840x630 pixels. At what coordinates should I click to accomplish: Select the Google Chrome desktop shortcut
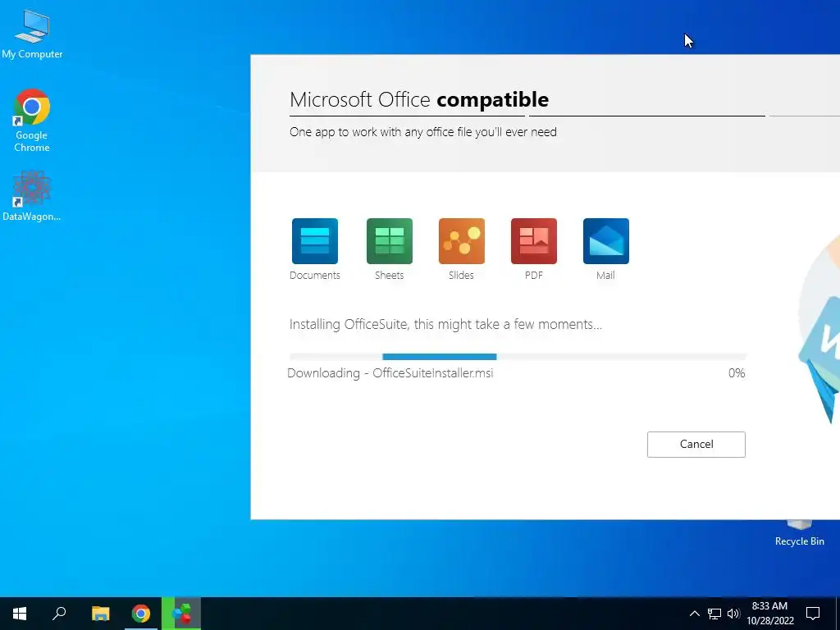point(32,121)
